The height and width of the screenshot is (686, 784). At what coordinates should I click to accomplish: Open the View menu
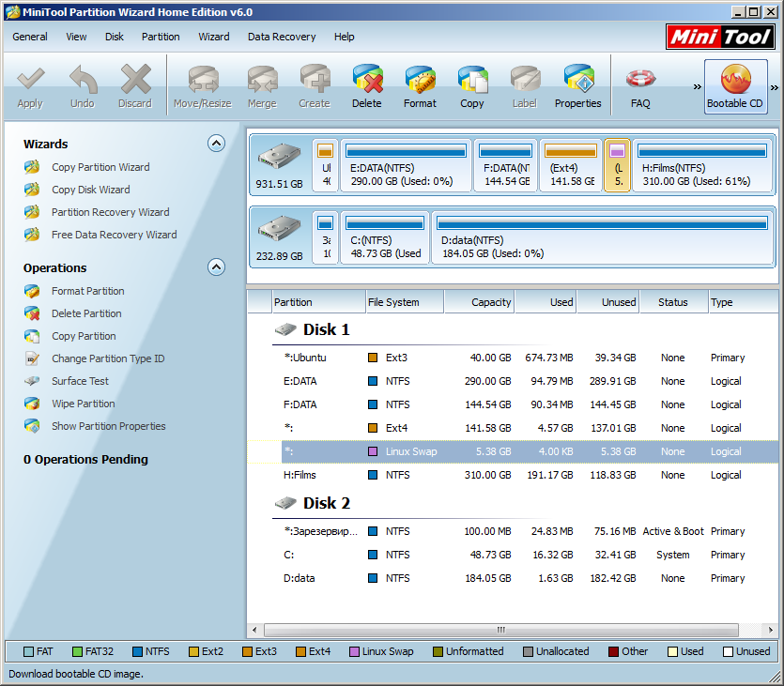(76, 37)
